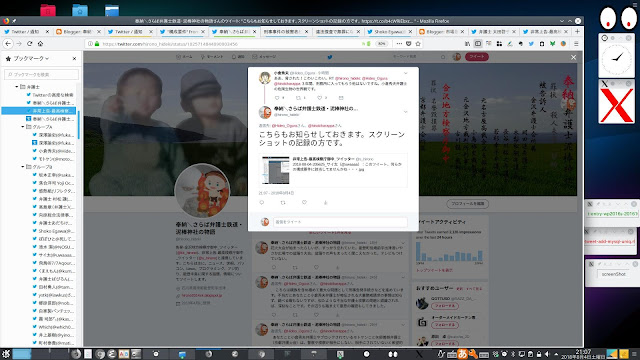The width and height of the screenshot is (640, 360).
Task: Open a new browser tab with plus
Action: (577, 31)
